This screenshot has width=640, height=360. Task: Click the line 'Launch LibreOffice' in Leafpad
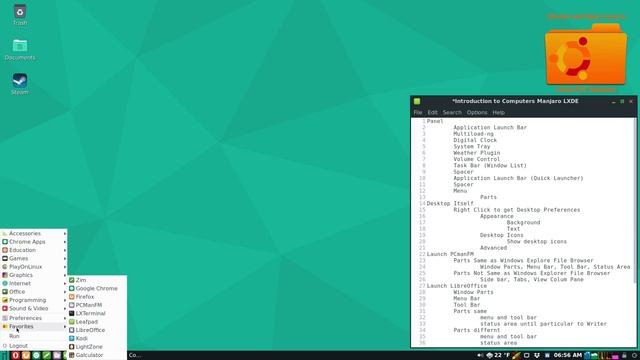[x=456, y=286]
